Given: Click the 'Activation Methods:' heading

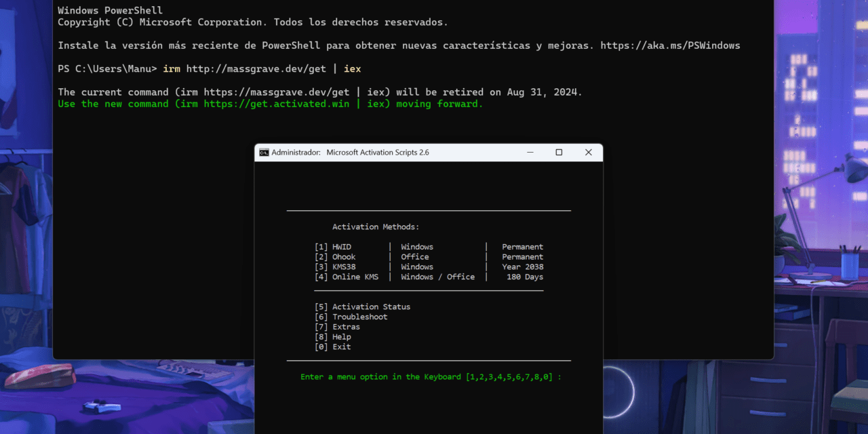Looking at the screenshot, I should click(x=376, y=227).
